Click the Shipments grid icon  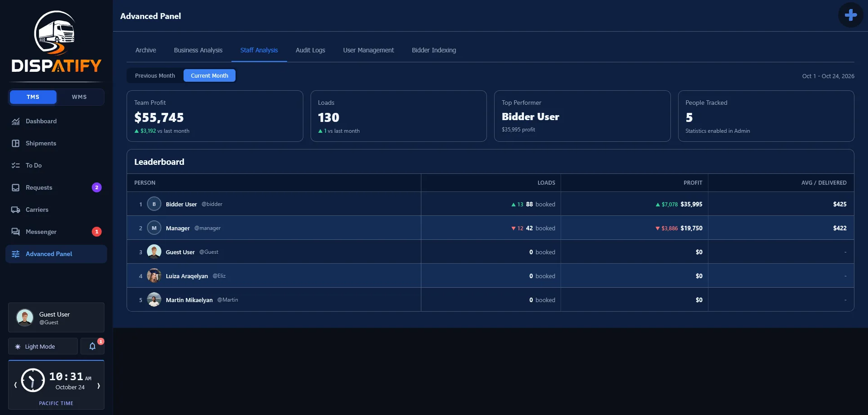coord(15,144)
